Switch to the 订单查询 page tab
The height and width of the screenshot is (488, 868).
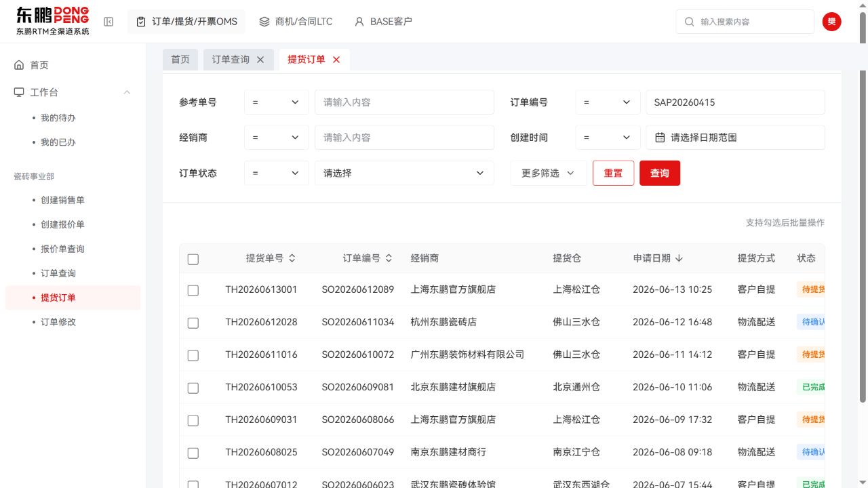(x=231, y=60)
